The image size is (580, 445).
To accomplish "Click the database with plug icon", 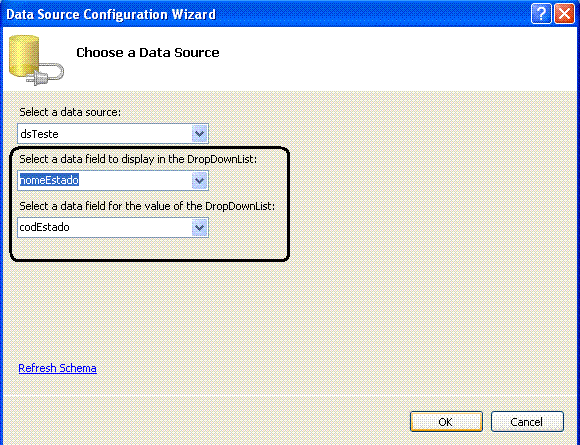I will (36, 60).
